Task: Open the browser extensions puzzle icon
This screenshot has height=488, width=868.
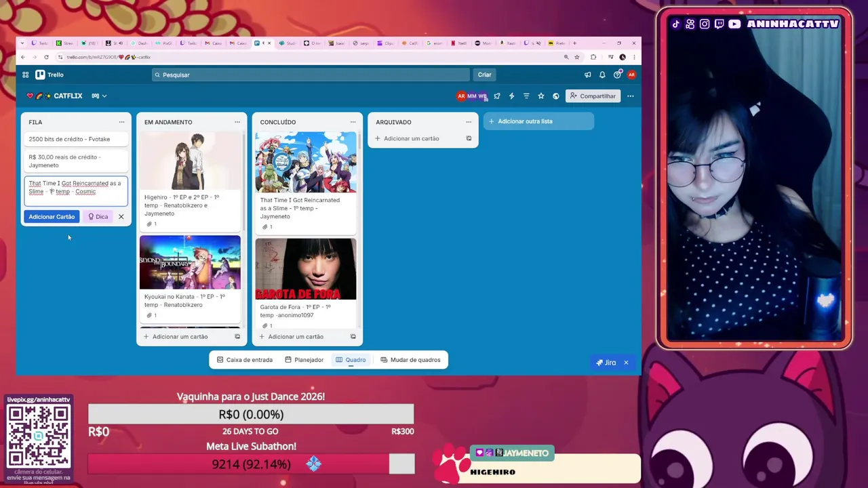Action: tap(593, 57)
